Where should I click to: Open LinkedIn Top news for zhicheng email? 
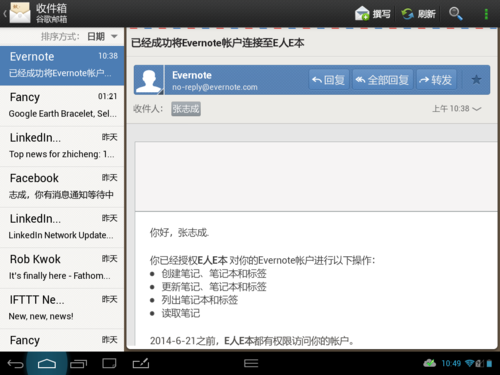click(x=62, y=146)
